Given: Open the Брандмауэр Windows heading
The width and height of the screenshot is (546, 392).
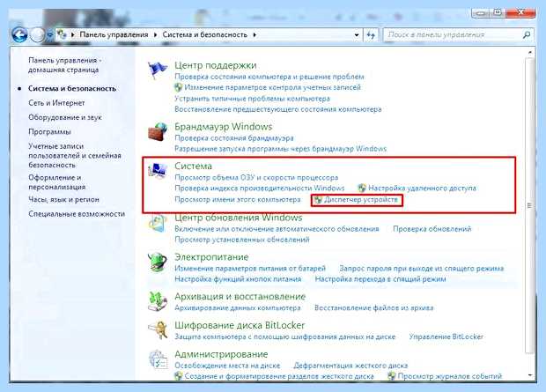Looking at the screenshot, I should 223,127.
